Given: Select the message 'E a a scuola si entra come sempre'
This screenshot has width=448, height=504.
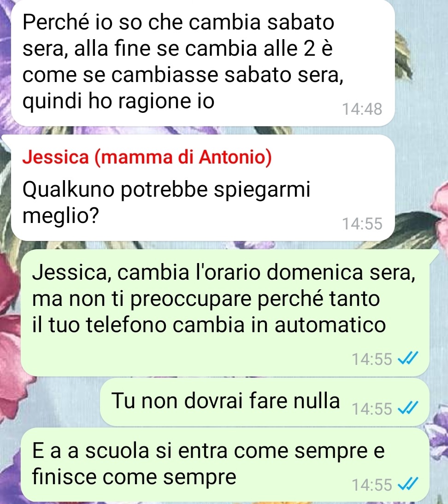Looking at the screenshot, I should (225, 464).
